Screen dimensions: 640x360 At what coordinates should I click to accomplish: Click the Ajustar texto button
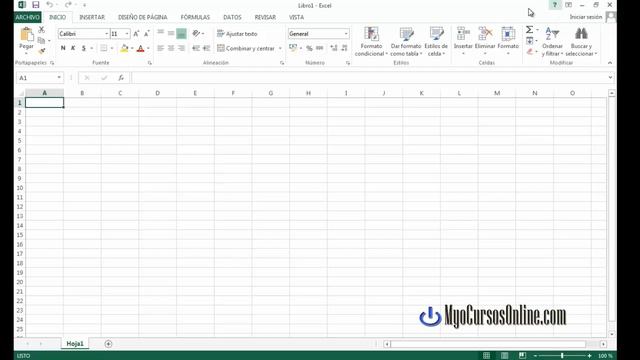pos(237,34)
